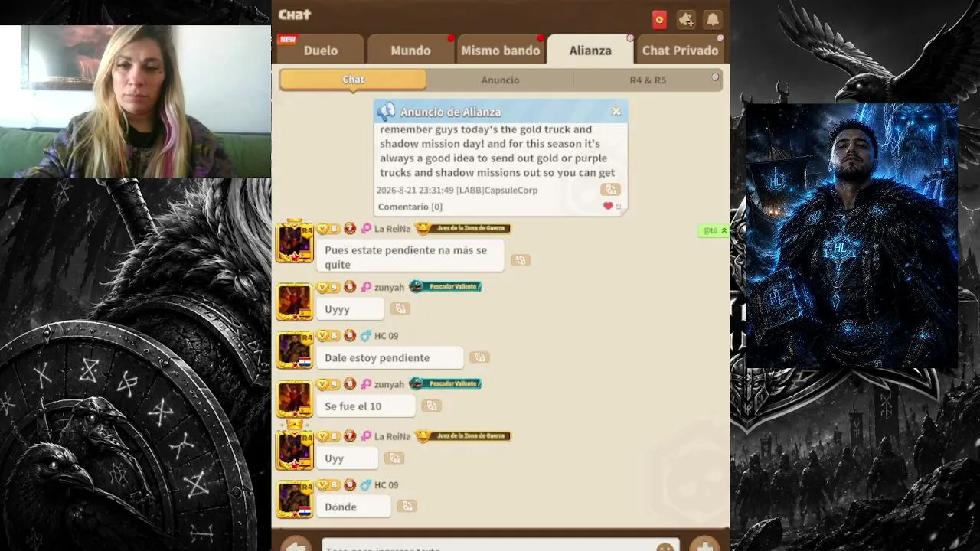Viewport: 980px width, 551px height.
Task: Open the red envelope gift icon
Action: click(659, 20)
